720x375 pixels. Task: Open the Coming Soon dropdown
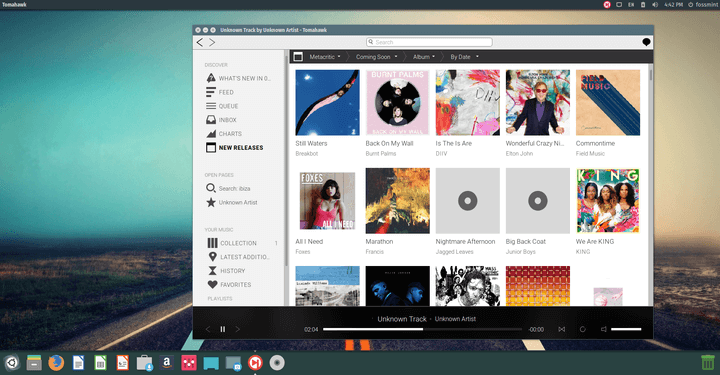(377, 57)
